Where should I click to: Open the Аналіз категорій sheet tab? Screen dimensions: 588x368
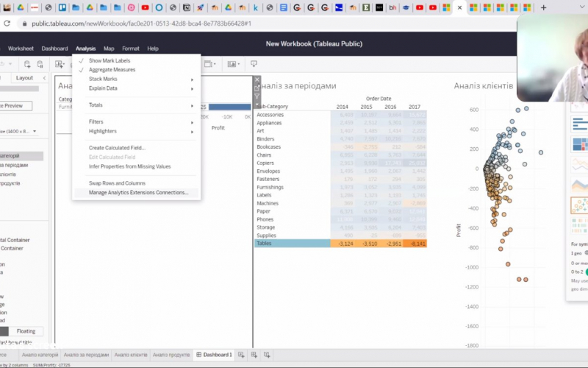click(x=40, y=355)
